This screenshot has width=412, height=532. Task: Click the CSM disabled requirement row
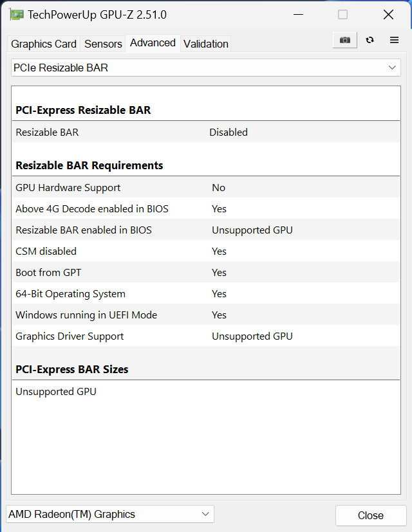(x=206, y=251)
